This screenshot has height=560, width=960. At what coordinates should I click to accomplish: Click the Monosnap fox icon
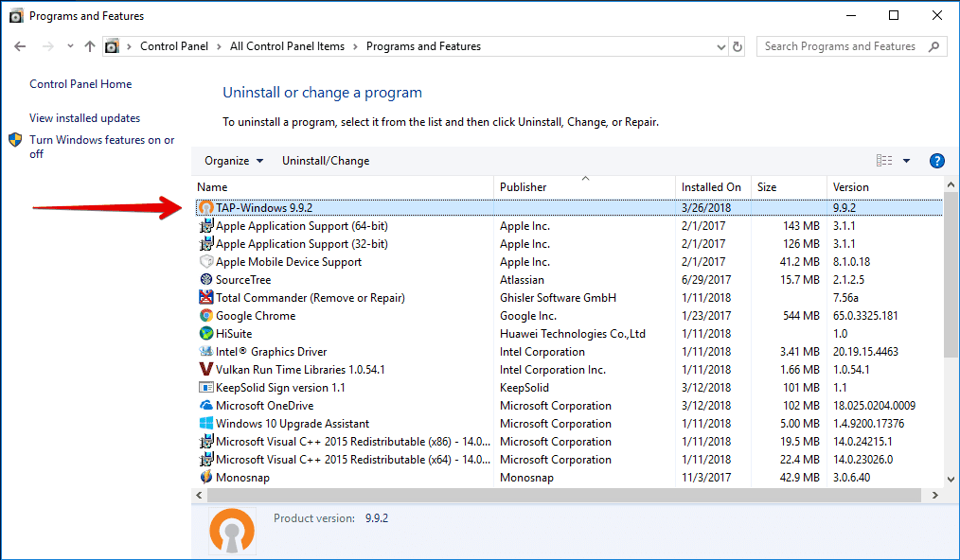pyautogui.click(x=205, y=477)
